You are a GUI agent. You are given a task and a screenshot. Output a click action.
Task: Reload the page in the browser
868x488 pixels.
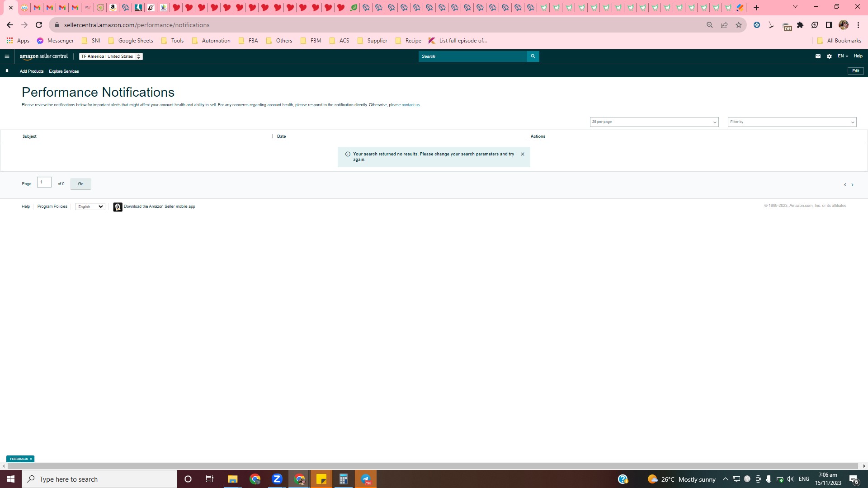click(39, 25)
